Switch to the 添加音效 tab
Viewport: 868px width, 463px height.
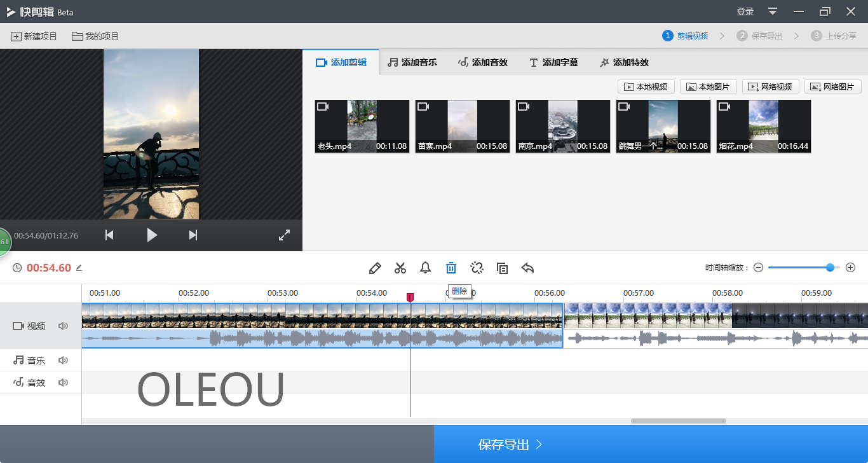click(x=483, y=62)
